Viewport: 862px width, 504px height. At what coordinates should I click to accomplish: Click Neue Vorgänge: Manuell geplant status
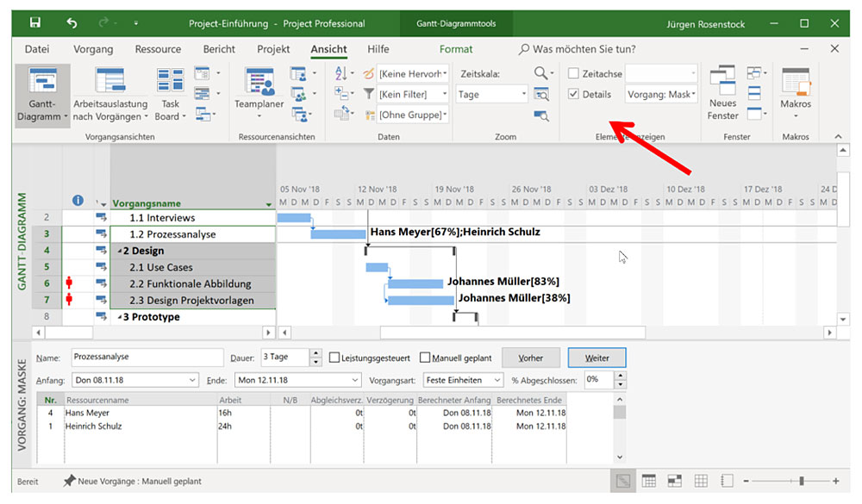click(132, 481)
